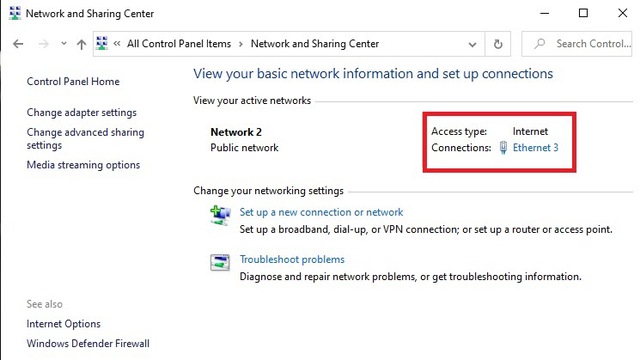Image resolution: width=640 pixels, height=360 pixels.
Task: Open Windows Defender Firewall link
Action: [88, 343]
